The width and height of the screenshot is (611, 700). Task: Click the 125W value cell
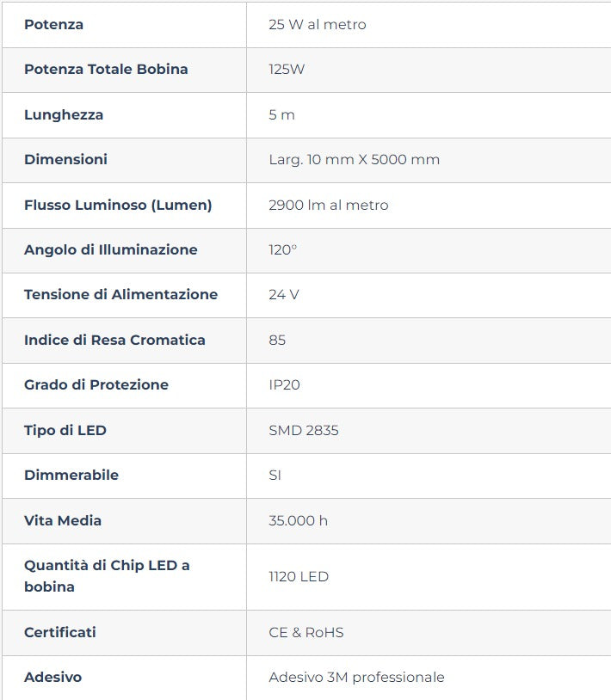[x=287, y=69]
